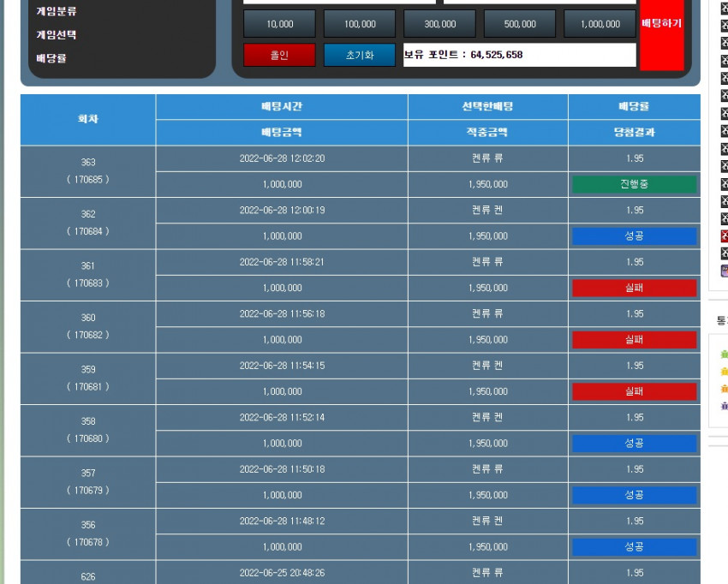Click the 배당률 table column header
This screenshot has height=584, width=728.
click(x=634, y=107)
